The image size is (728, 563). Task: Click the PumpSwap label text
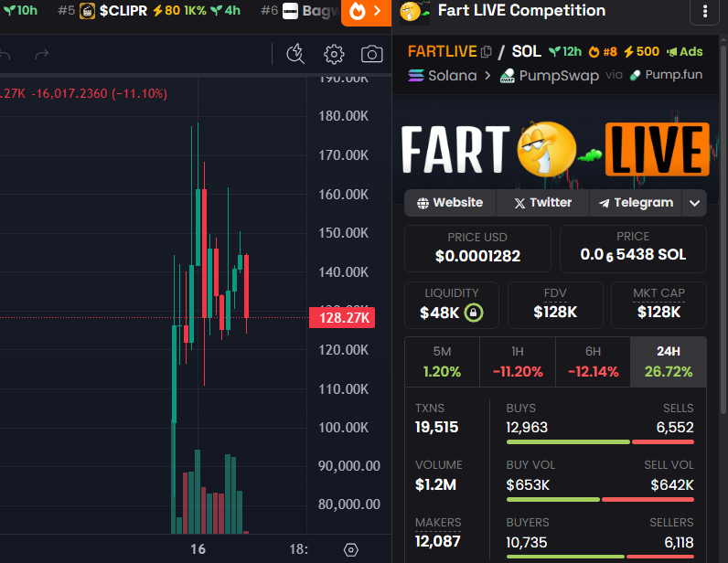[x=559, y=75]
